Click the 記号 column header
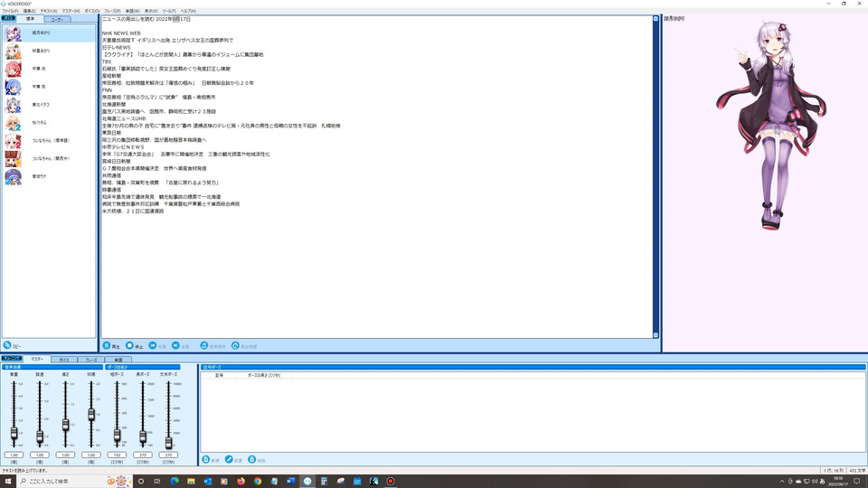Screen dimensions: 868x488 coord(219,375)
